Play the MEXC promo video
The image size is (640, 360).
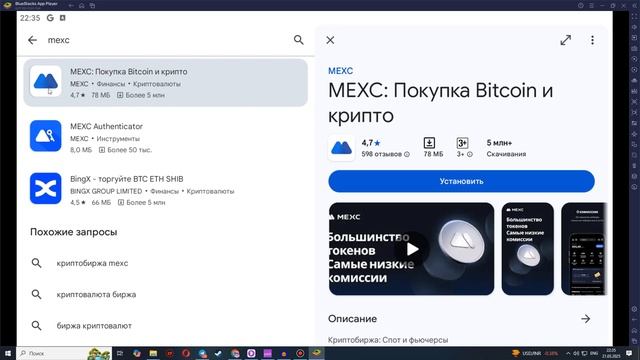click(x=411, y=249)
